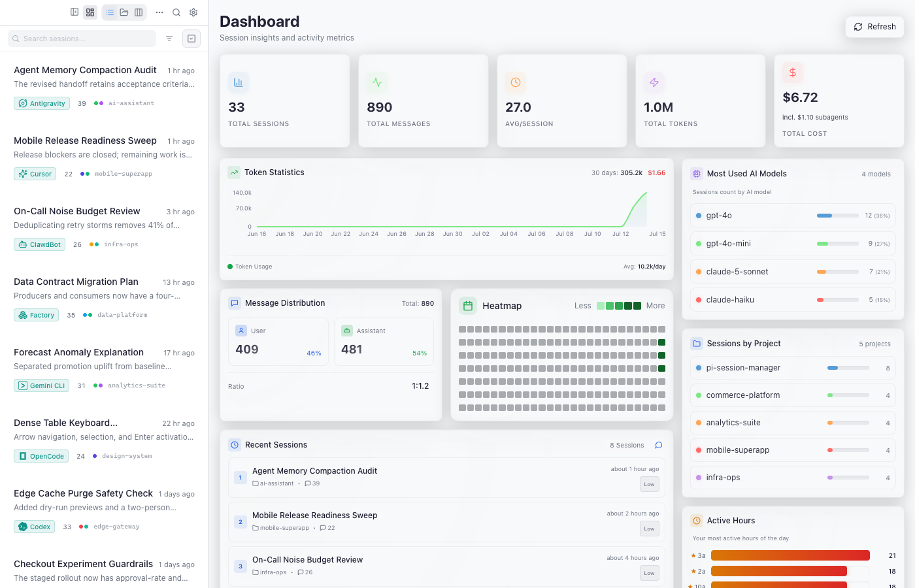This screenshot has height=588, width=915.
Task: Open the commerce-platform project row
Action: [793, 395]
